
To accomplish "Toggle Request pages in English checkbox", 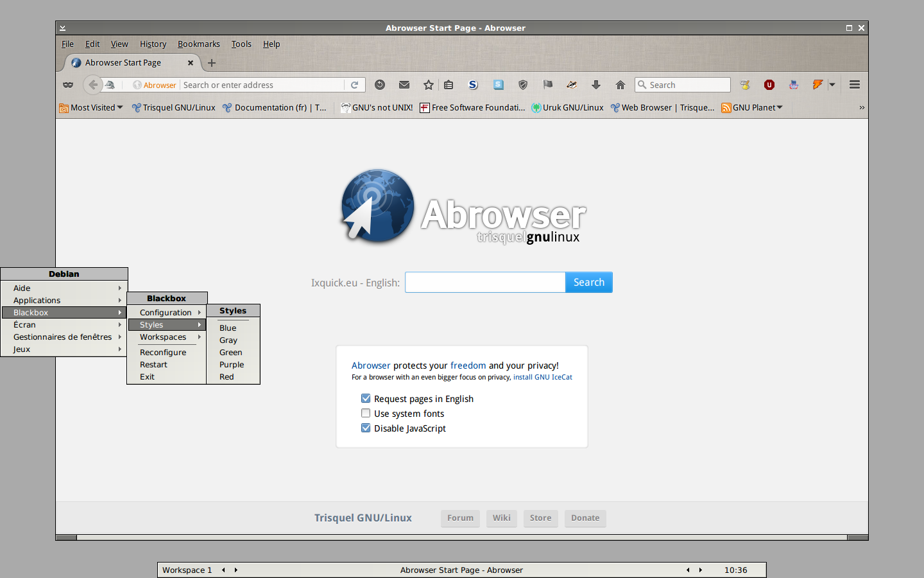I will coord(366,398).
